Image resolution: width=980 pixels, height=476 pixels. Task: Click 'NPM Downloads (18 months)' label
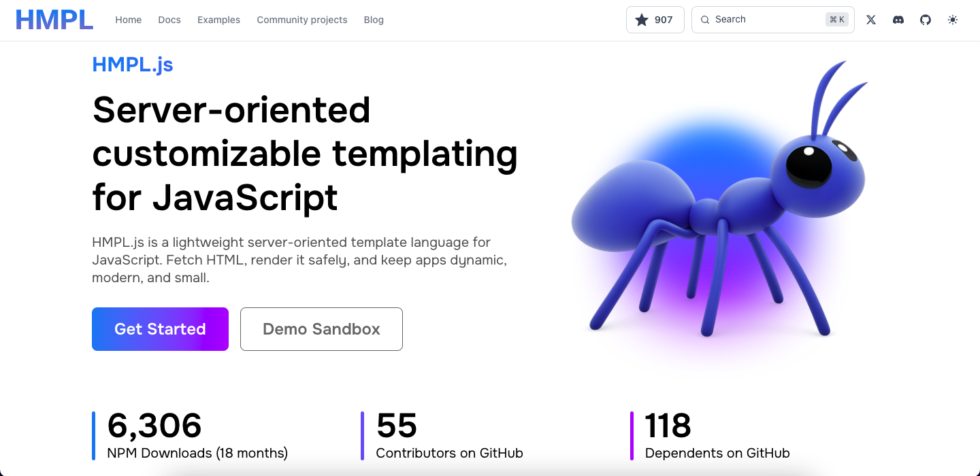(197, 453)
